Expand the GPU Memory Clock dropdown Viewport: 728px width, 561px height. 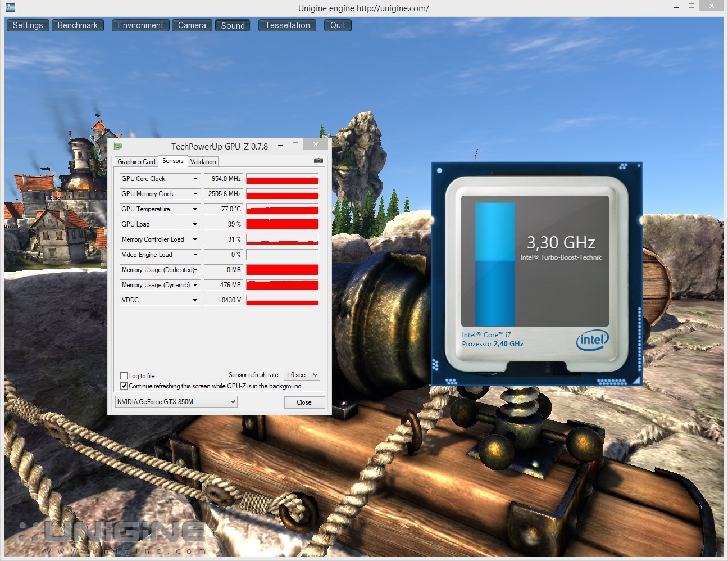pos(195,194)
